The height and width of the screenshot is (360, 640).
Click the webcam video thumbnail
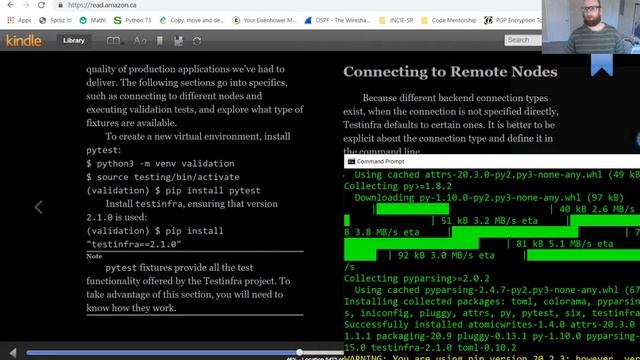591,27
